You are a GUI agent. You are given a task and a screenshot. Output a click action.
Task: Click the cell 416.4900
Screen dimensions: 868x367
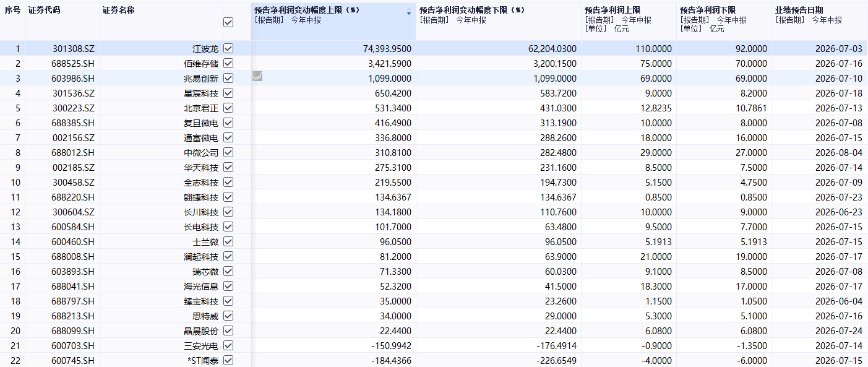tap(393, 123)
